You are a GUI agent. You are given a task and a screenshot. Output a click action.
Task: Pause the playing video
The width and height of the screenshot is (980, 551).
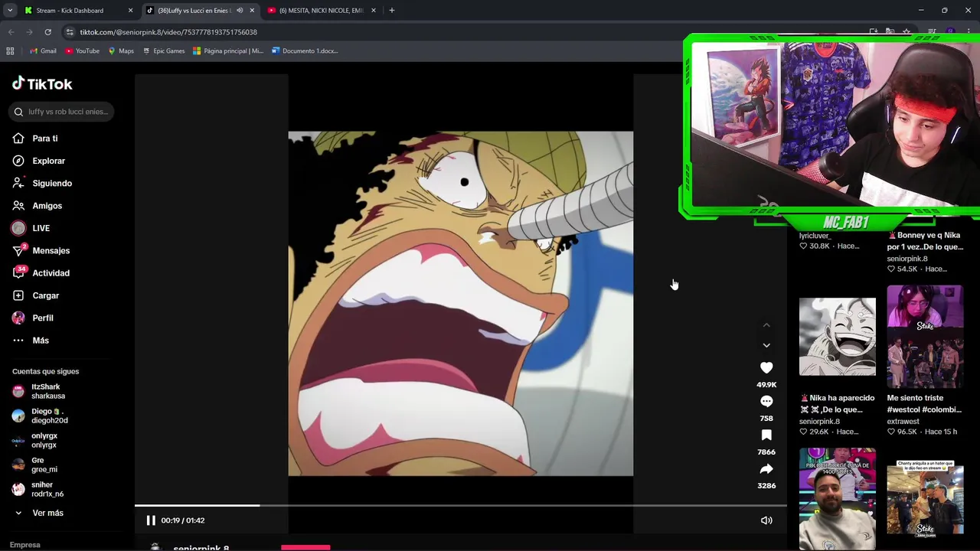coord(151,520)
